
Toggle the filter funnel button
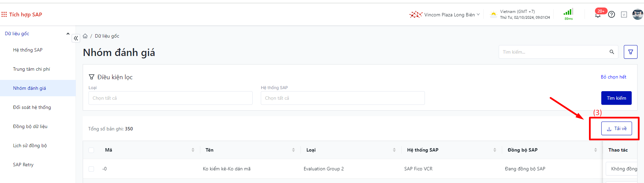(x=630, y=52)
